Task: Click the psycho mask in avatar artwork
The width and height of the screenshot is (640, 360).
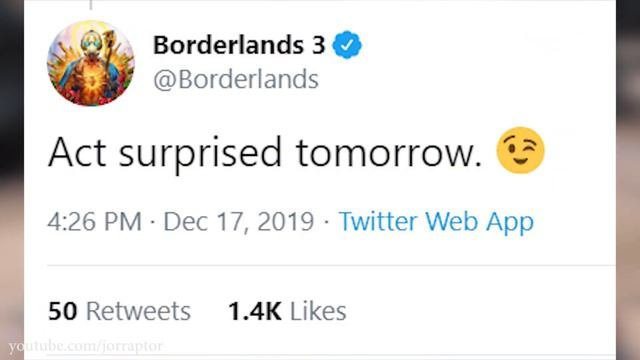Action: click(x=91, y=44)
